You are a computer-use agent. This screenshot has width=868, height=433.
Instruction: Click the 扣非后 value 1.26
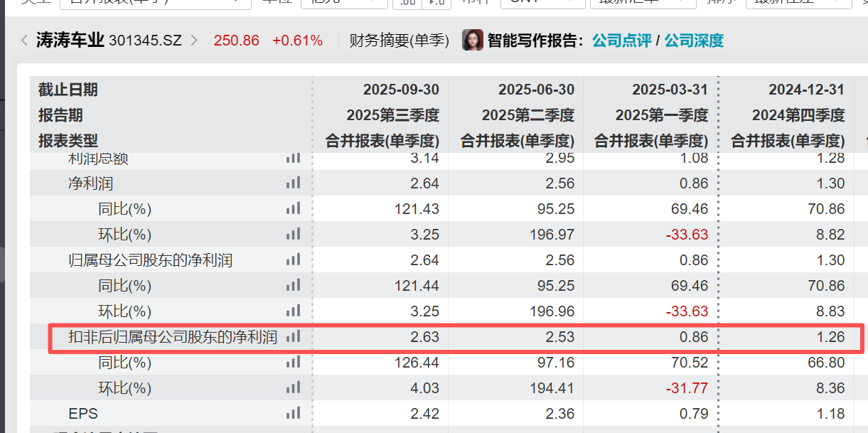830,337
